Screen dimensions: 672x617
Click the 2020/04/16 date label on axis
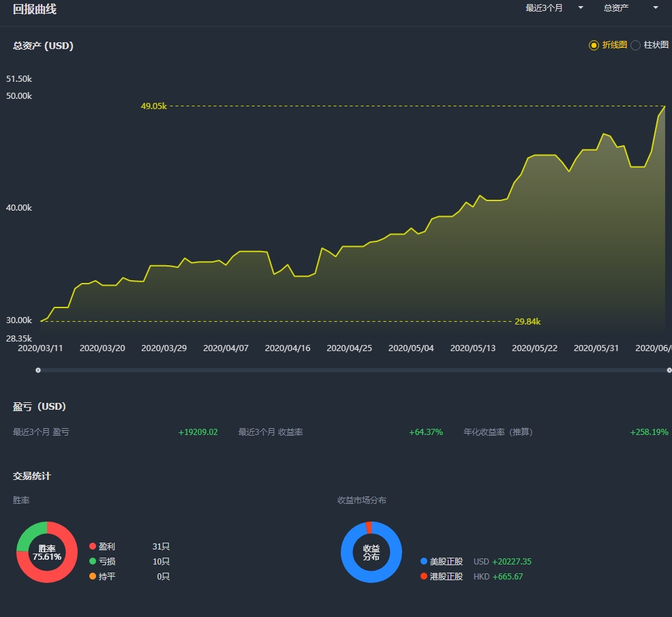tap(287, 348)
